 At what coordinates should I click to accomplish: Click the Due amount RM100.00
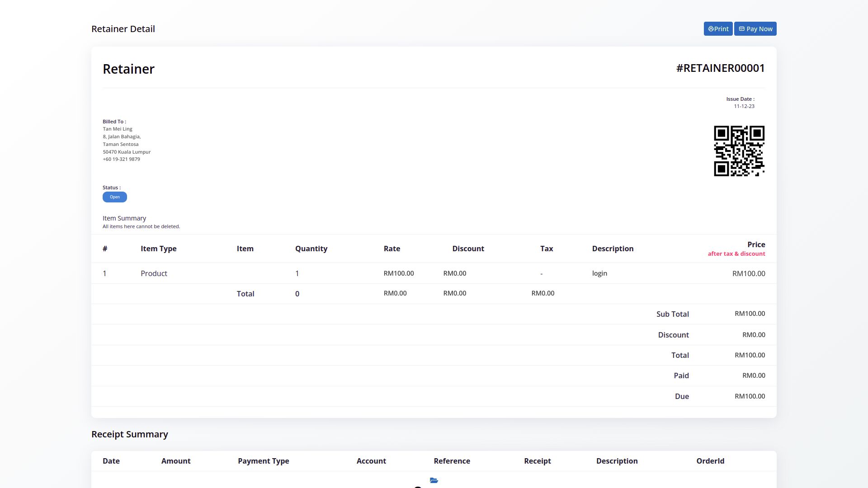click(x=750, y=396)
